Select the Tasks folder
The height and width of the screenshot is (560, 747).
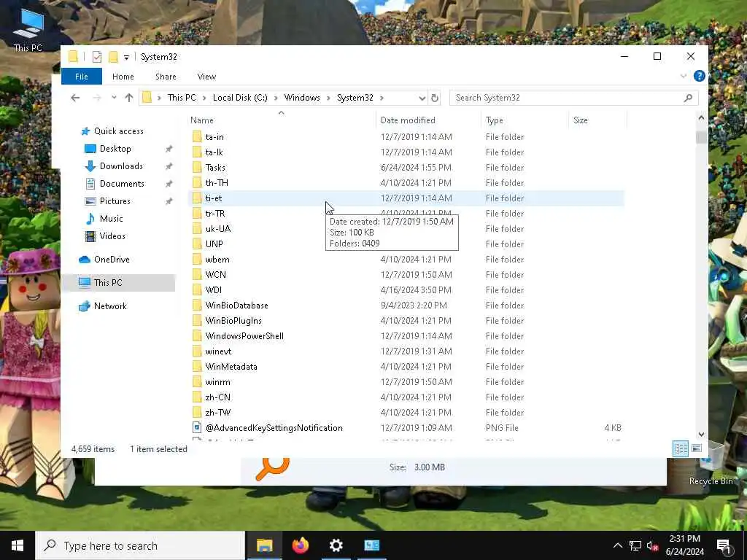[215, 167]
